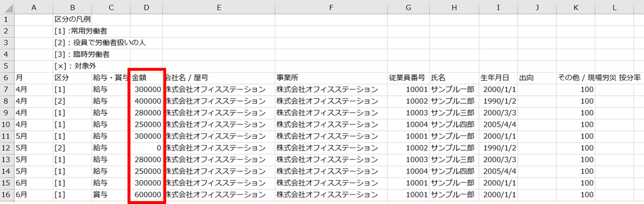The width and height of the screenshot is (644, 204).
Task: Click サンプル三郎 in row 13
Action: [x=454, y=160]
